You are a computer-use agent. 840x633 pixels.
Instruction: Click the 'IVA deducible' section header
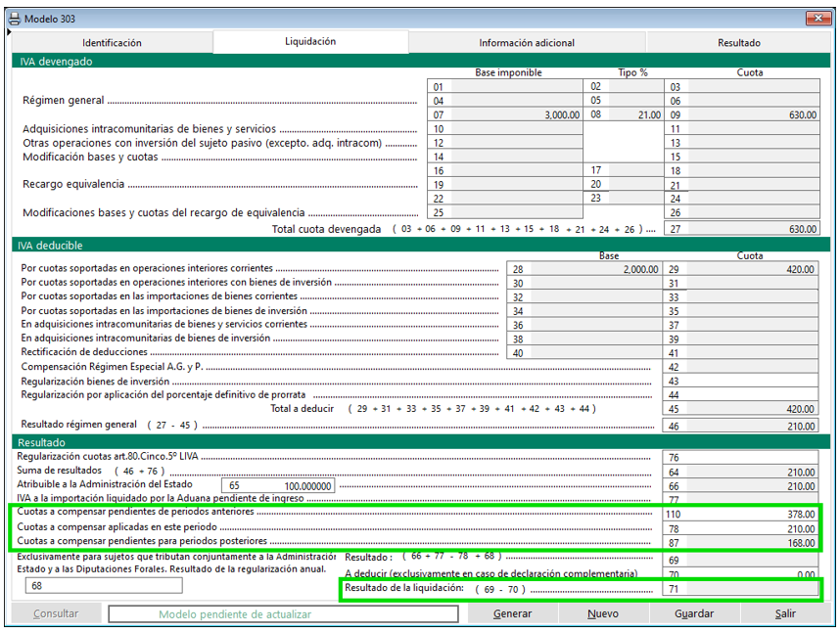pyautogui.click(x=421, y=246)
